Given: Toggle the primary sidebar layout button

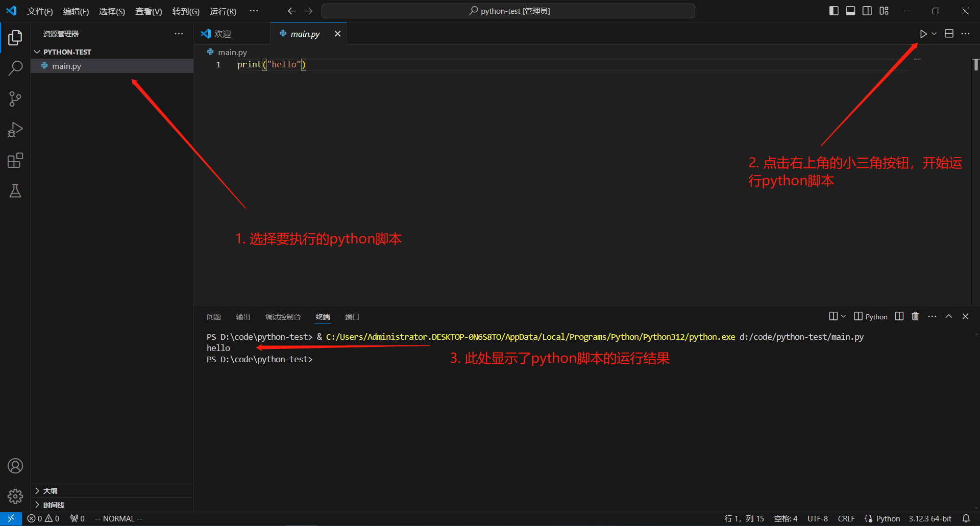Looking at the screenshot, I should point(834,11).
